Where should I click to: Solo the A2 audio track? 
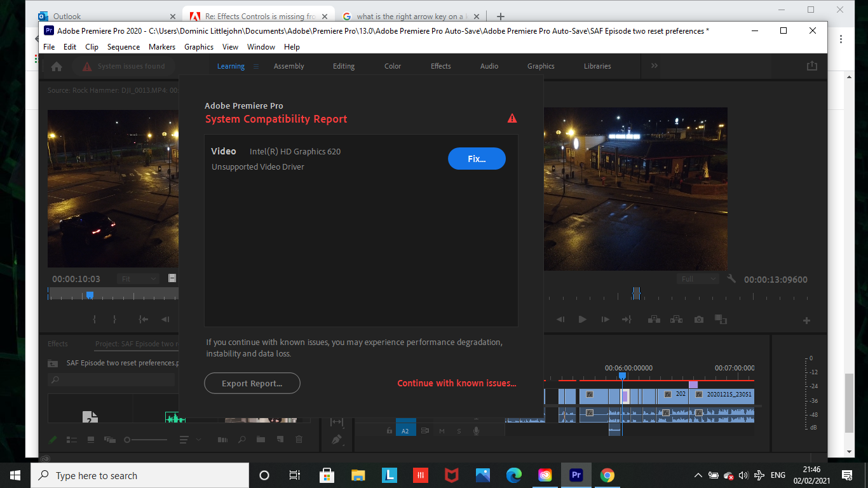click(459, 431)
